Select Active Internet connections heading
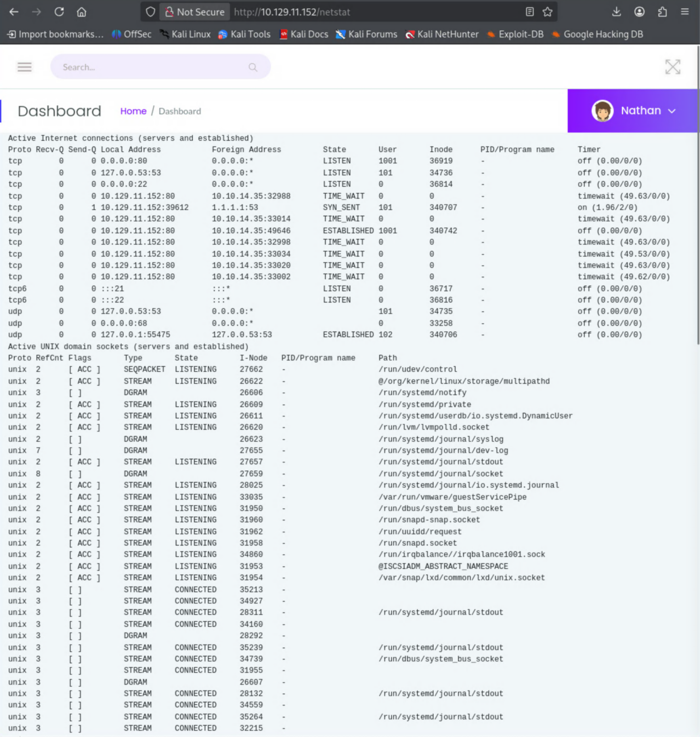 (130, 139)
